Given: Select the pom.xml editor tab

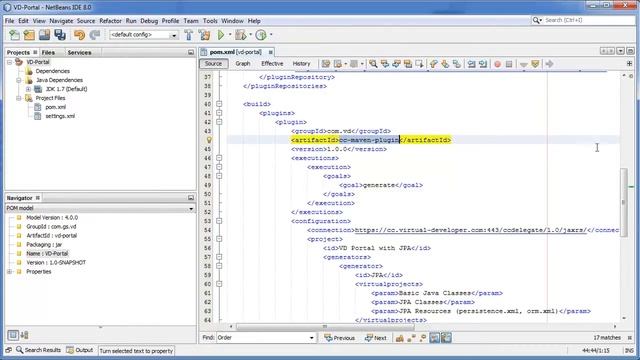Looking at the screenshot, I should [236, 52].
